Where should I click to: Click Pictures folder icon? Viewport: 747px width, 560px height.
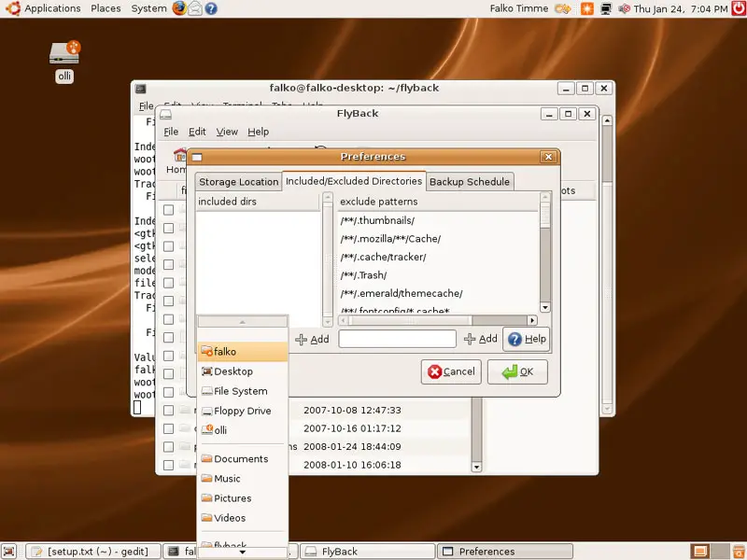click(x=206, y=498)
